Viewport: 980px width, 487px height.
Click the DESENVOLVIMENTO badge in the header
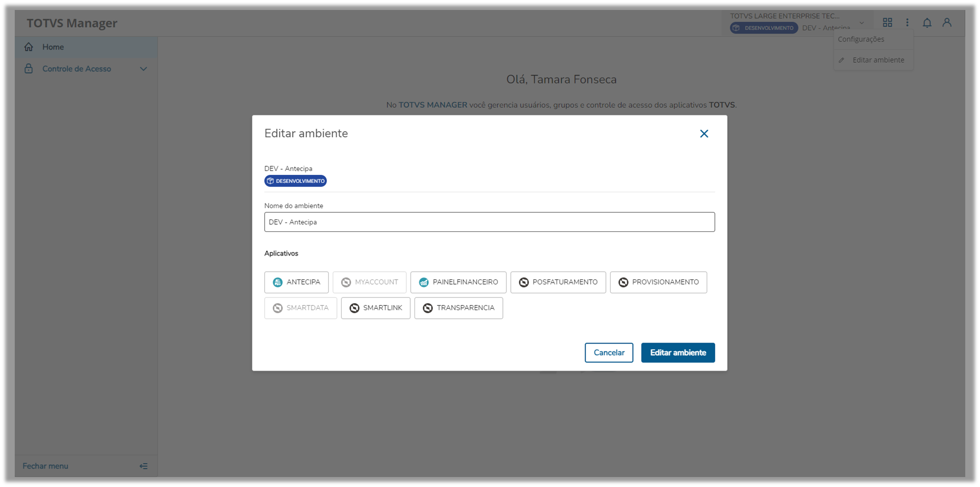click(764, 28)
